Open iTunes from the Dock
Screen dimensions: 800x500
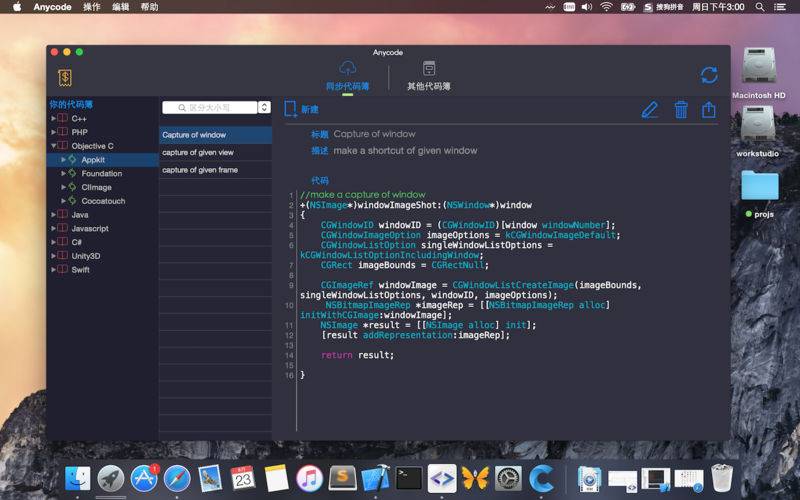(309, 479)
